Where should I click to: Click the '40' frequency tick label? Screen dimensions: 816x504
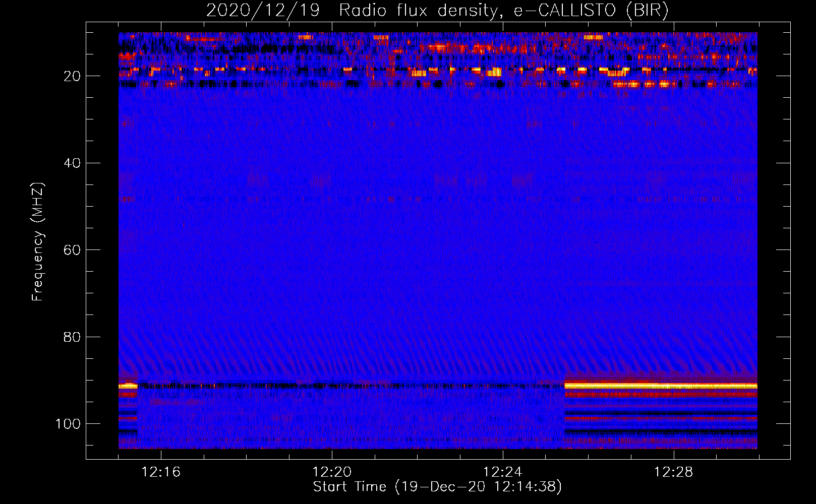72,163
